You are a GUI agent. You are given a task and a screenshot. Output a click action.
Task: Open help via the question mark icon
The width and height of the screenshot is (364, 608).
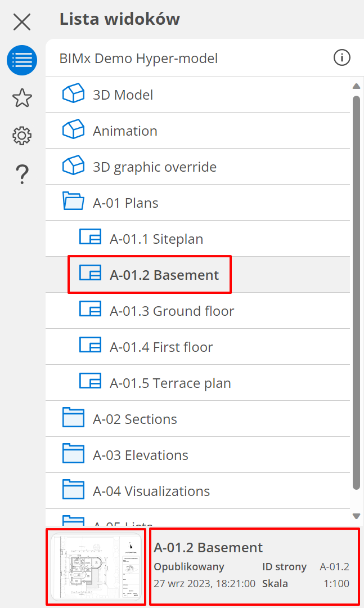pyautogui.click(x=22, y=174)
